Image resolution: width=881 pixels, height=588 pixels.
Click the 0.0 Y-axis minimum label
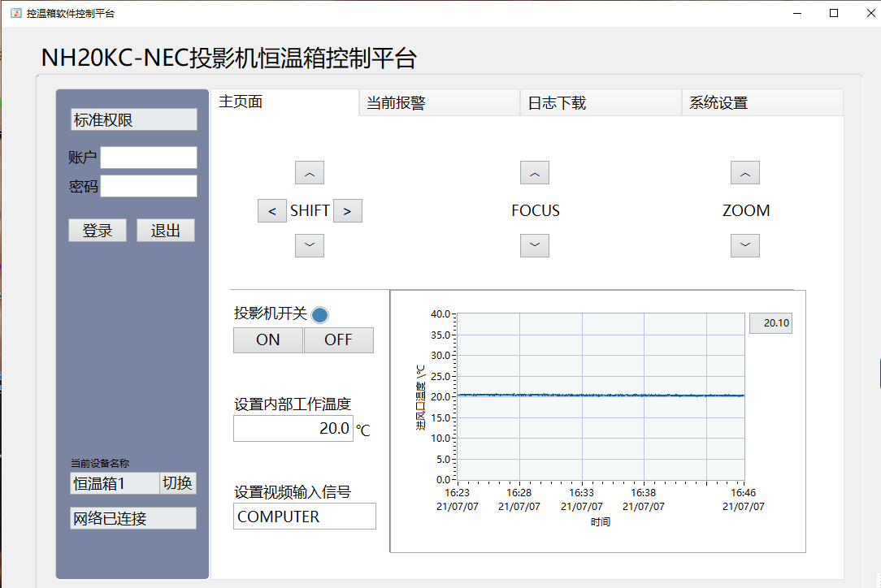click(x=443, y=480)
